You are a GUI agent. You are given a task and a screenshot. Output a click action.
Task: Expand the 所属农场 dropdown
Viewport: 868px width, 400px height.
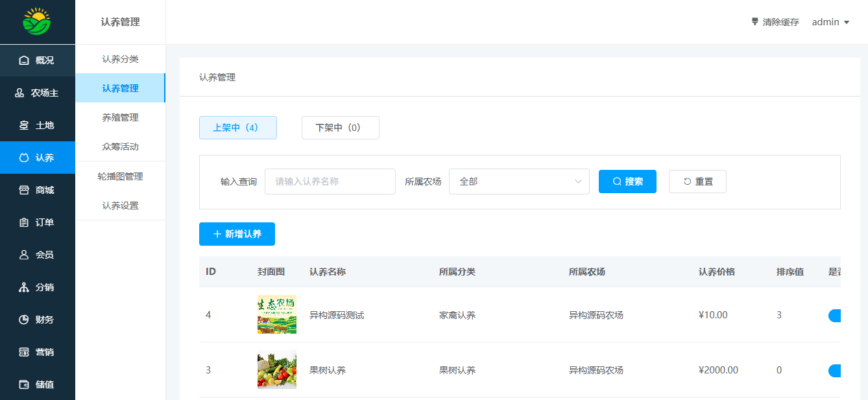[x=519, y=182]
